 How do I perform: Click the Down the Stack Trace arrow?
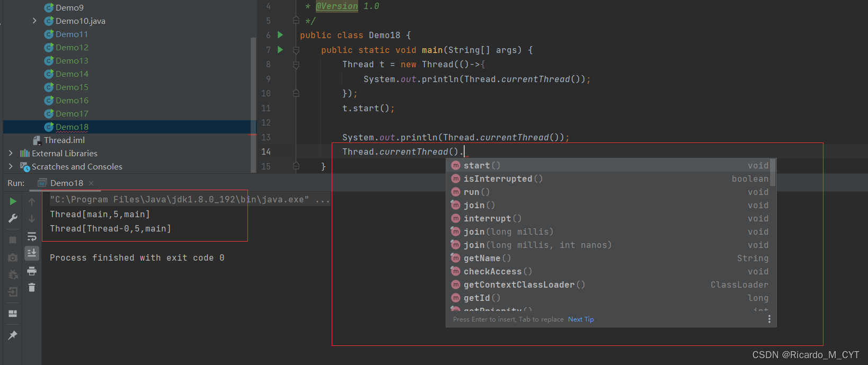tap(32, 218)
